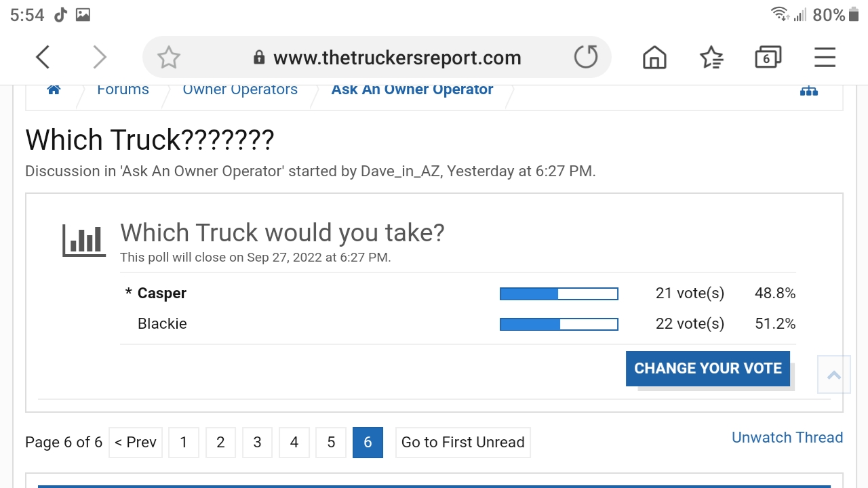Click the Casper vote progress bar

tap(559, 293)
